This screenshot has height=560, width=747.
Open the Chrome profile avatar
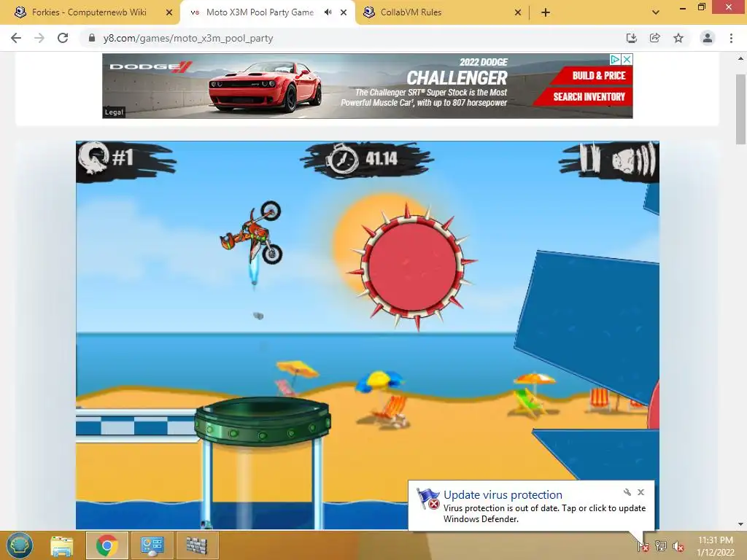click(708, 38)
